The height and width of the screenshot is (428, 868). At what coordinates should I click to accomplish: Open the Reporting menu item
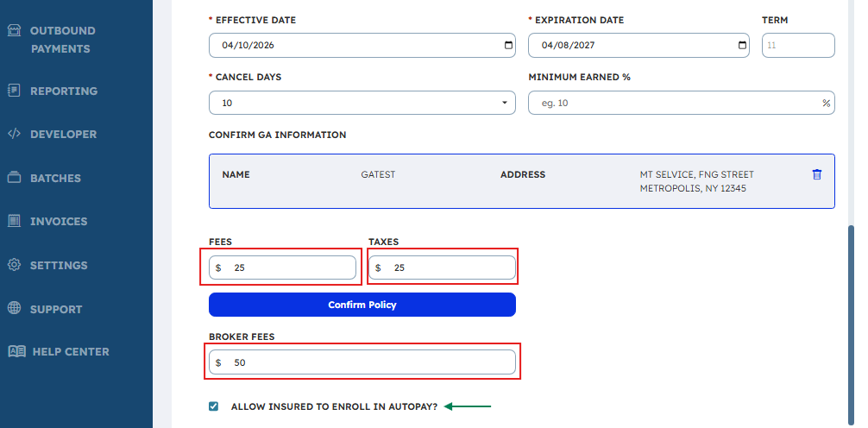click(x=63, y=91)
